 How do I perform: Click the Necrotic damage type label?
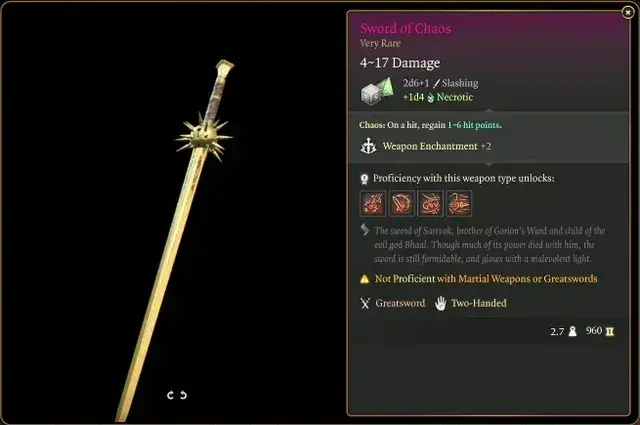click(x=455, y=97)
